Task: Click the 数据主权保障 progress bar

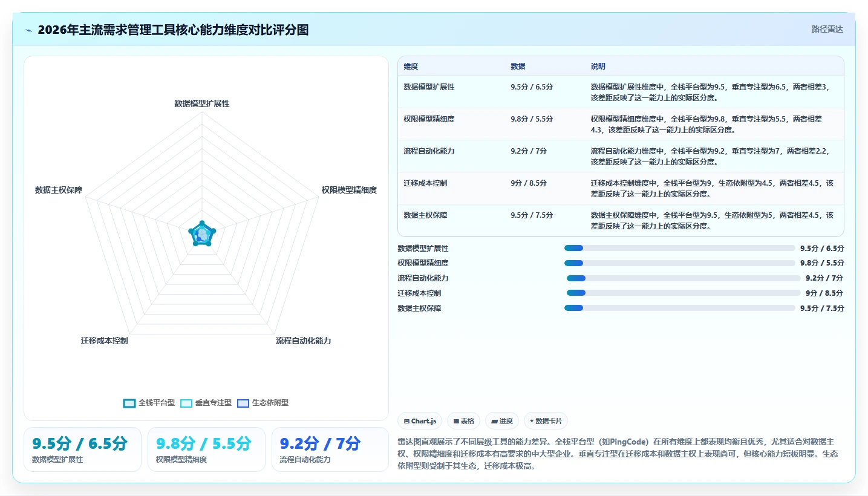Action: click(x=679, y=308)
